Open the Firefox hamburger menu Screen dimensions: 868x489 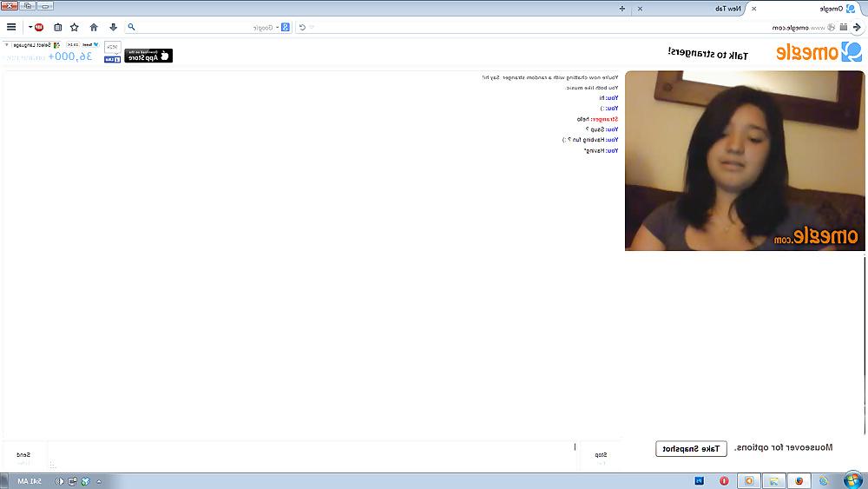click(x=11, y=27)
